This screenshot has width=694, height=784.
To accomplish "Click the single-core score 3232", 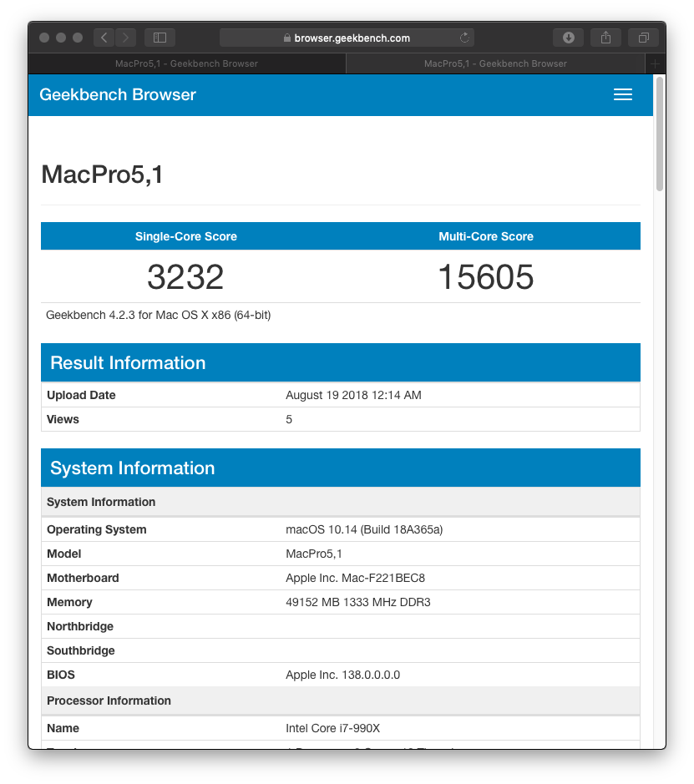I will (185, 276).
